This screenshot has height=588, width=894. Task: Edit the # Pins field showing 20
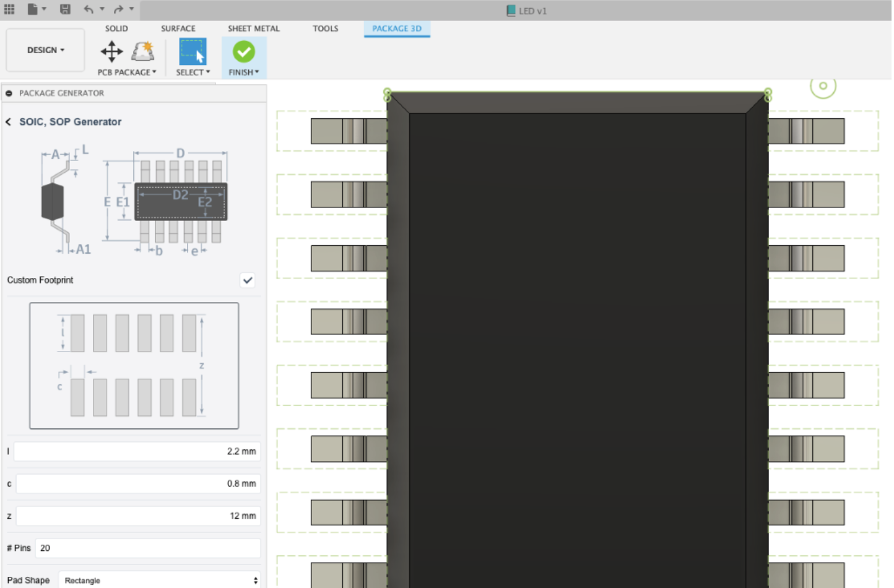click(x=148, y=548)
